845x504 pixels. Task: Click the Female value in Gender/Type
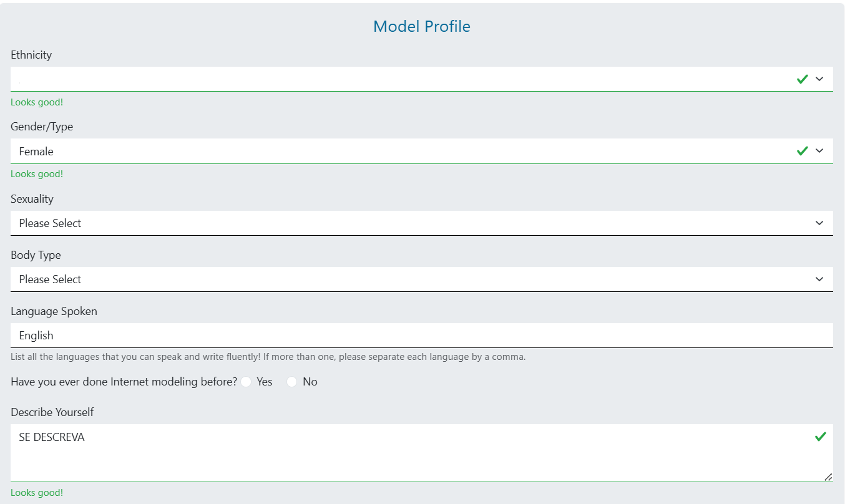click(x=36, y=152)
